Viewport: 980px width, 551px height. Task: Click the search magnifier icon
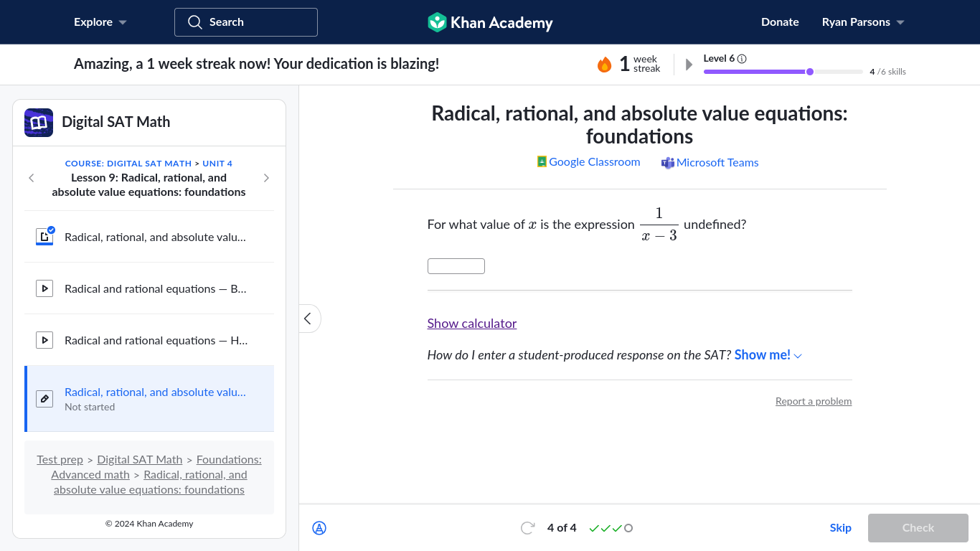pos(195,22)
